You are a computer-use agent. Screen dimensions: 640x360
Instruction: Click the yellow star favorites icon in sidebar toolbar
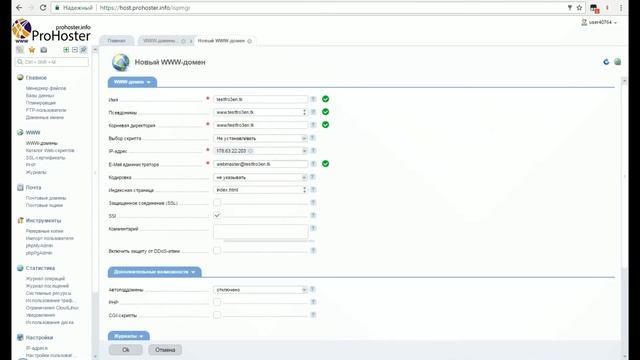pyautogui.click(x=32, y=50)
